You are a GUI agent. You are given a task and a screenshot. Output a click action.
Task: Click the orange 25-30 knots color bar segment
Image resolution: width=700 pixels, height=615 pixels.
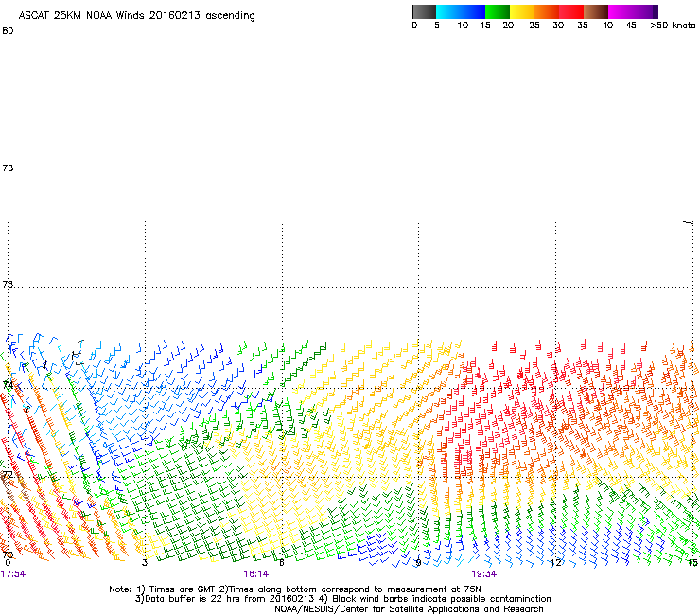tap(547, 11)
